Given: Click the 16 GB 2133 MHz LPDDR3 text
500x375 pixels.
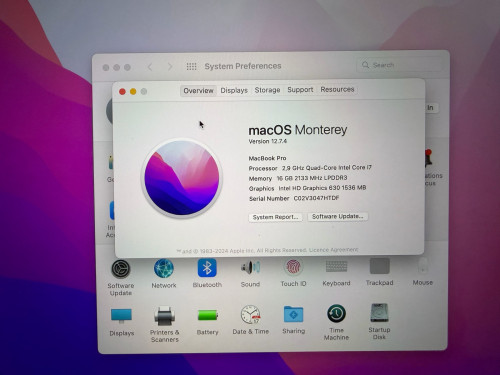Looking at the screenshot, I should [x=312, y=178].
